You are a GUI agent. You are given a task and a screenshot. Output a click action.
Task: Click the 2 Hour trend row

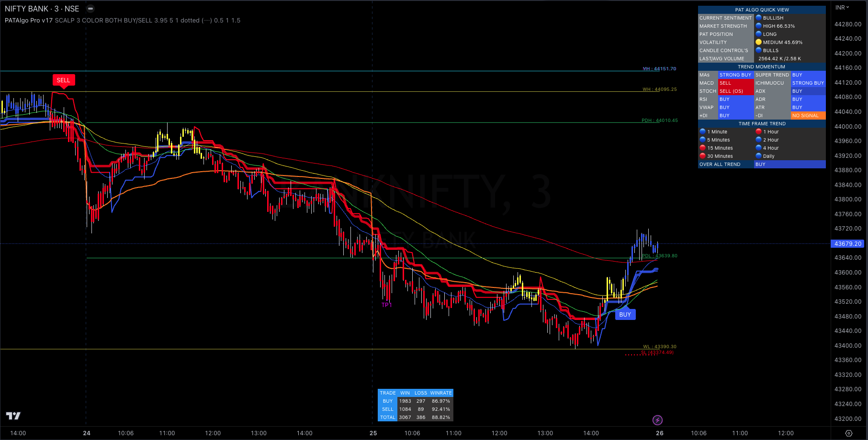tap(790, 140)
